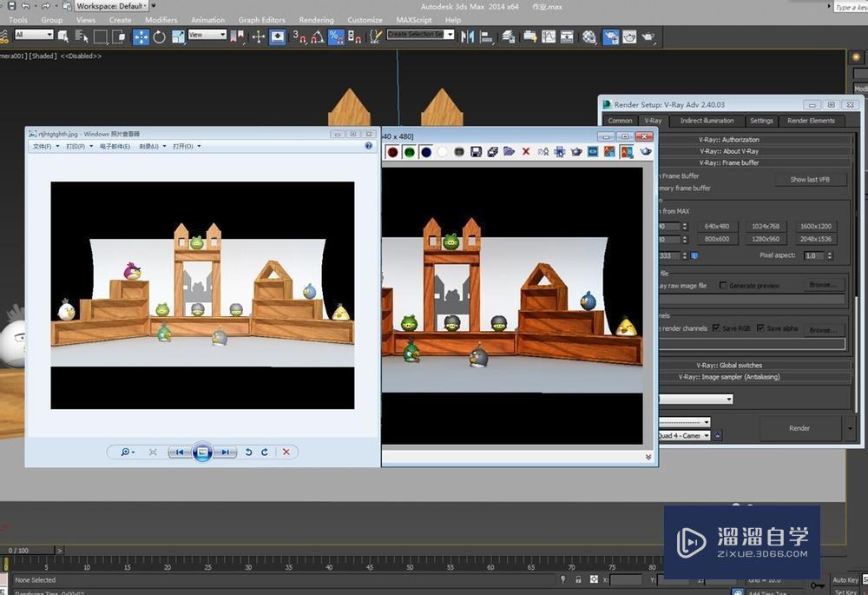The image size is (868, 595).
Task: Pick the Rectangular Selection Region tool
Action: [x=100, y=37]
